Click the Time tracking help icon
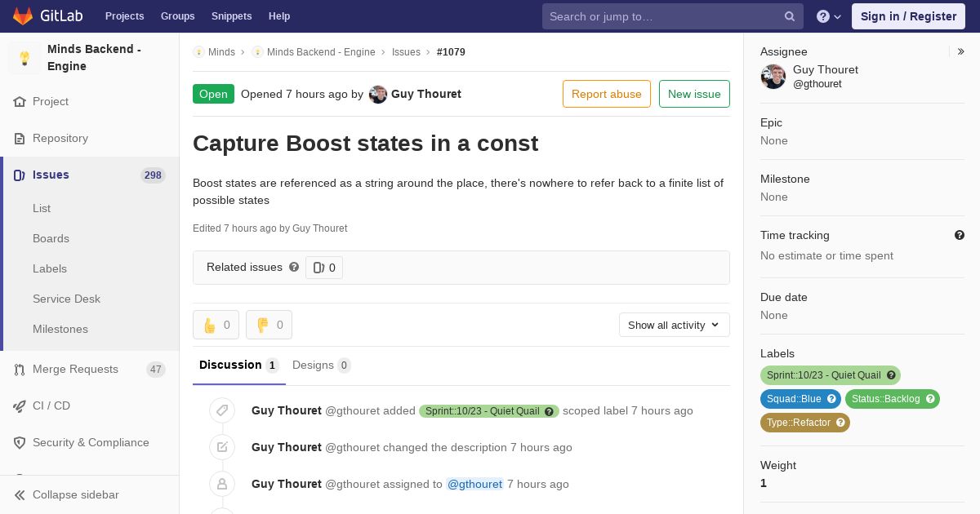Viewport: 980px width, 514px height. point(960,235)
